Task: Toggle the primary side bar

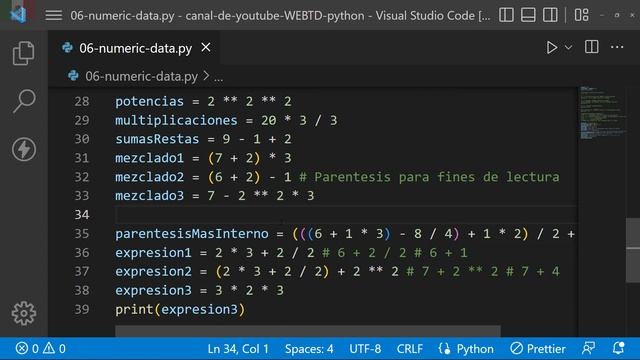Action: (506, 16)
